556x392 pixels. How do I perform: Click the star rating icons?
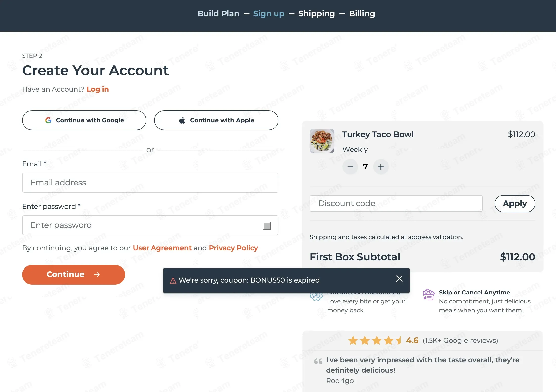pos(375,341)
